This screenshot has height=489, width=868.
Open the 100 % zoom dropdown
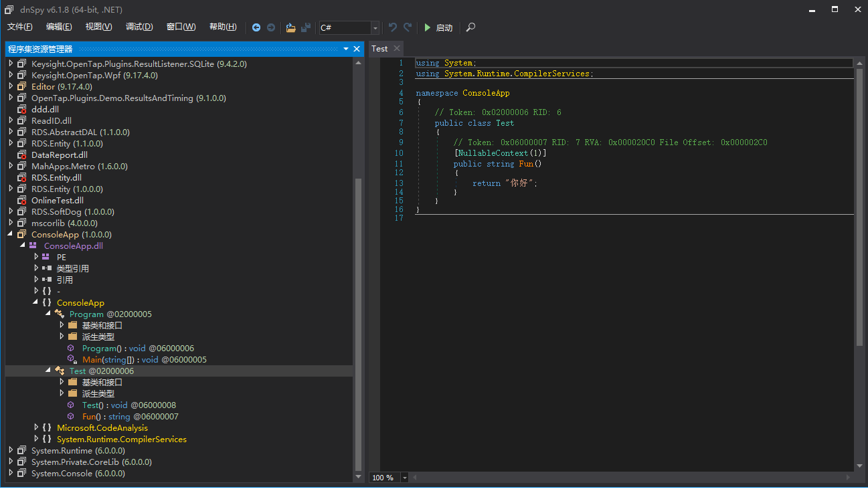405,478
